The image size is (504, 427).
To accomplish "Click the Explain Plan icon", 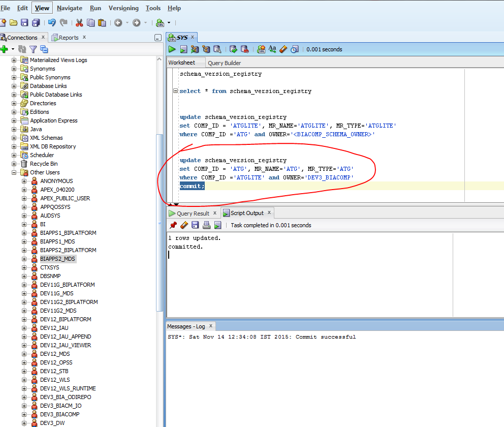I will click(x=195, y=49).
